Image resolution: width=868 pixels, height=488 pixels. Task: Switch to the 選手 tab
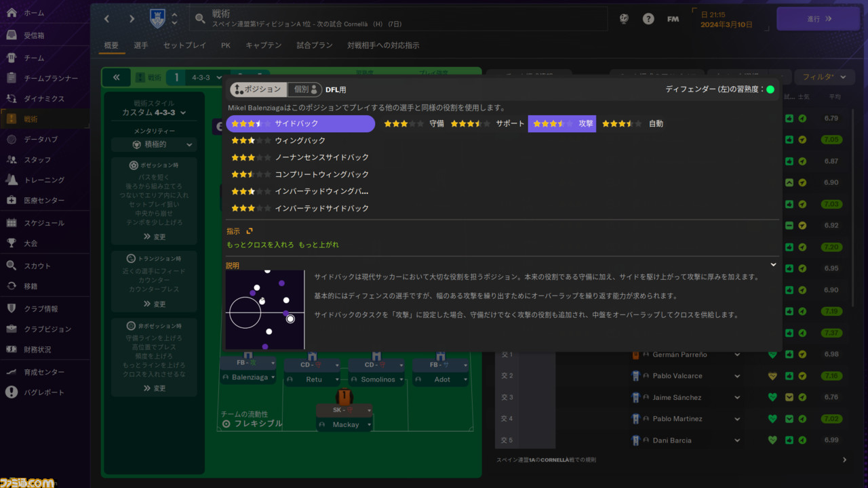click(141, 45)
